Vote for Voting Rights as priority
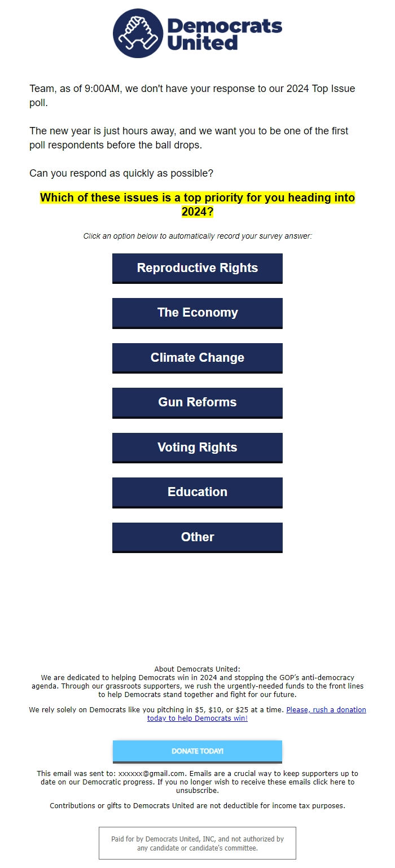The width and height of the screenshot is (395, 868). click(x=197, y=448)
